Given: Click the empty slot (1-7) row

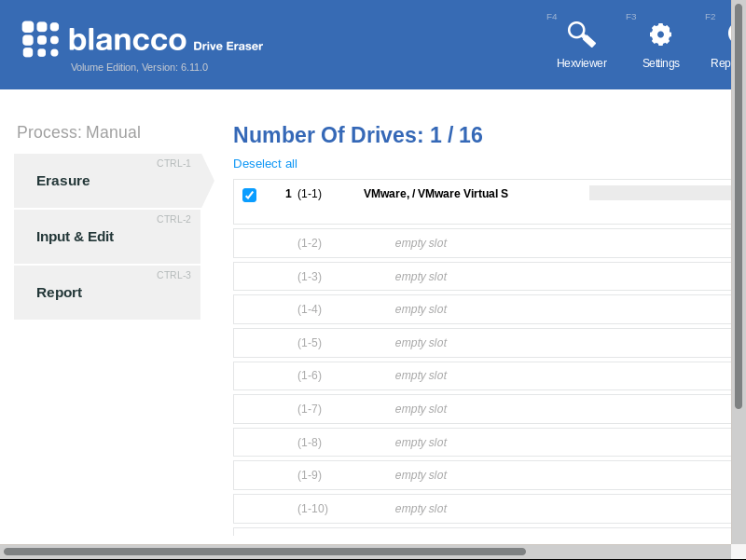Looking at the screenshot, I should click(x=420, y=409).
